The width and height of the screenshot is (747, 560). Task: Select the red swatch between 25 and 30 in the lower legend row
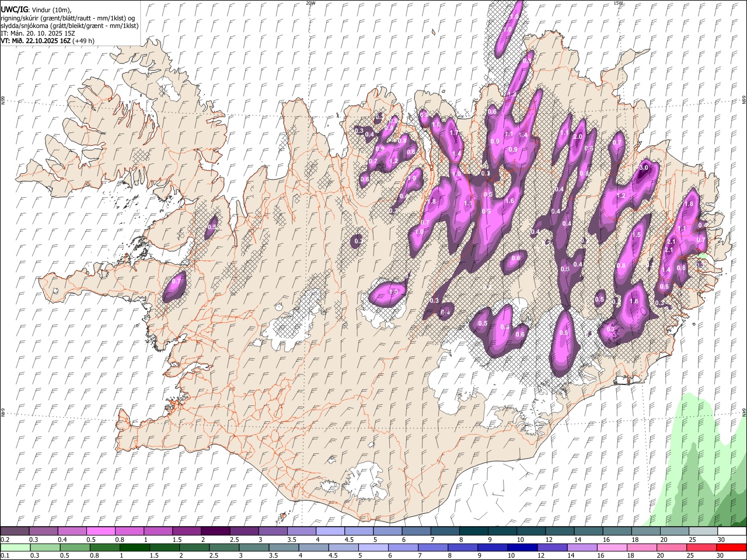pyautogui.click(x=700, y=547)
